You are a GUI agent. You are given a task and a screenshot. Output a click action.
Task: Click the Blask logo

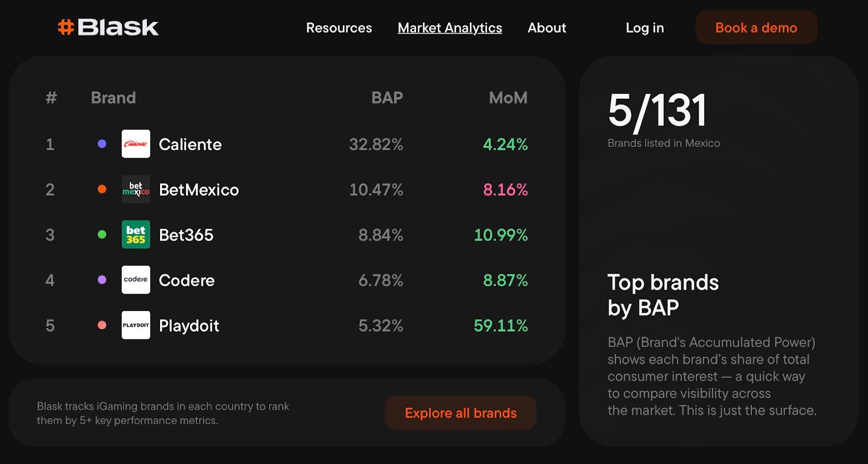[x=108, y=27]
